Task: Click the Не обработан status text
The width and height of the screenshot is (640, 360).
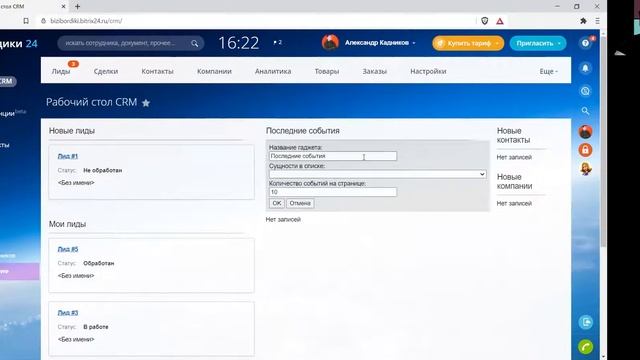Action: (x=102, y=171)
